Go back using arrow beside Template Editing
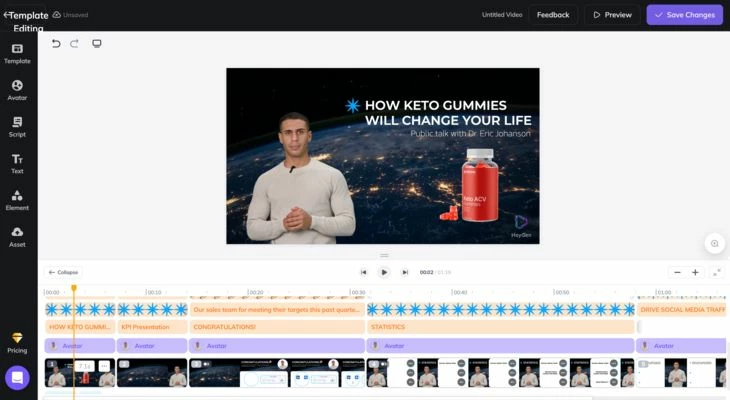The image size is (730, 400). point(6,15)
